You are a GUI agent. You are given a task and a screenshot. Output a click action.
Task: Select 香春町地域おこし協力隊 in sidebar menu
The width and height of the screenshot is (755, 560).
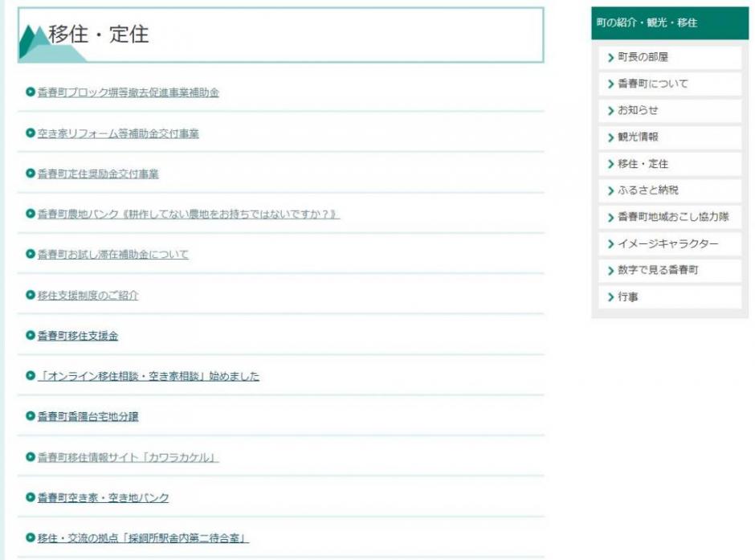pos(670,217)
